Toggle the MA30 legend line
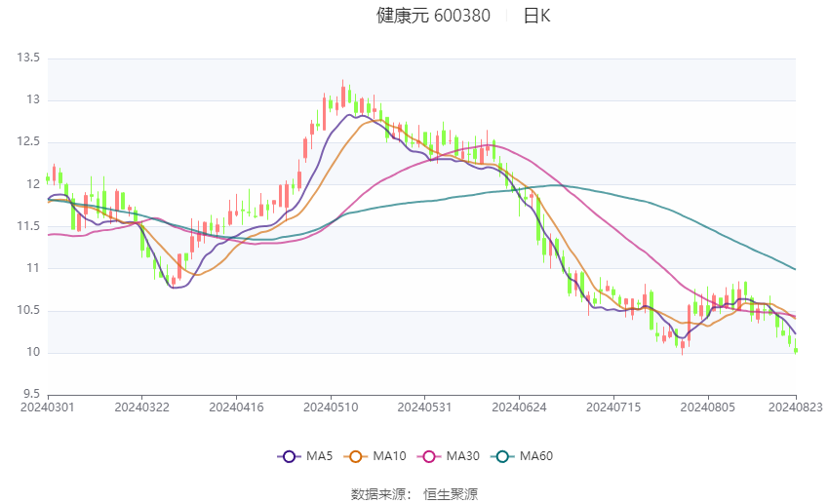 coord(449,456)
